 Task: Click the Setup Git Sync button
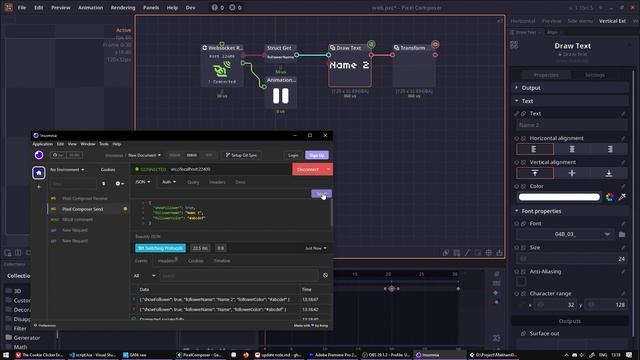pyautogui.click(x=241, y=155)
